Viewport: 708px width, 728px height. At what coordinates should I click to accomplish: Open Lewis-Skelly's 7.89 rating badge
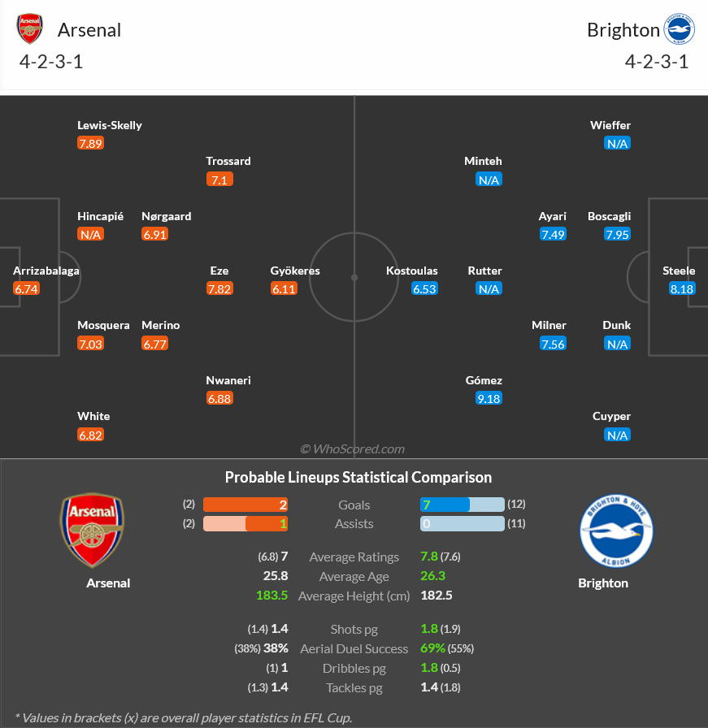point(91,143)
